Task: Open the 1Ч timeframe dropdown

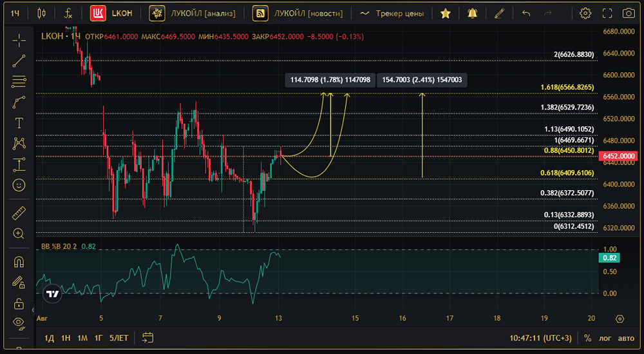Action: 15,14
